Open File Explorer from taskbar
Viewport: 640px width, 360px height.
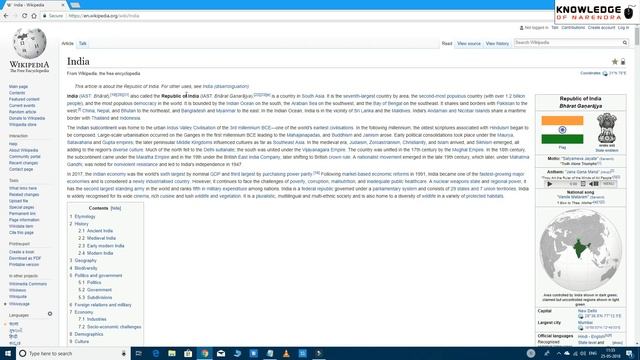coord(172,353)
